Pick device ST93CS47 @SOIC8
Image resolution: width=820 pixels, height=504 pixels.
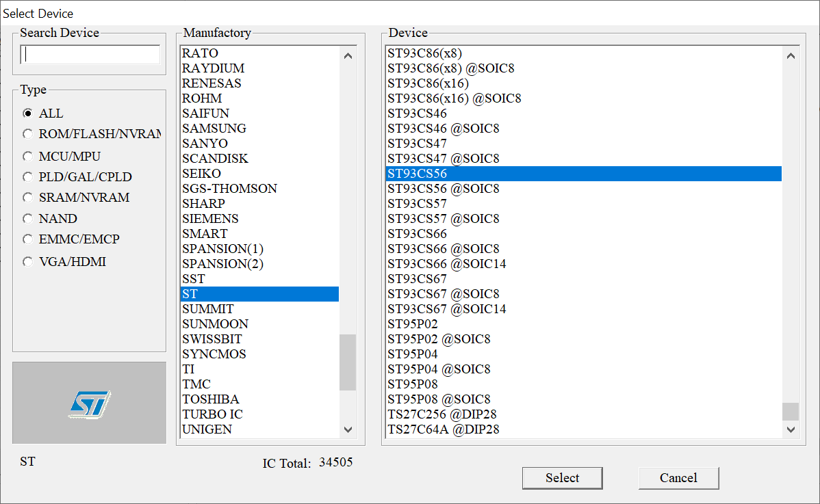(x=584, y=159)
